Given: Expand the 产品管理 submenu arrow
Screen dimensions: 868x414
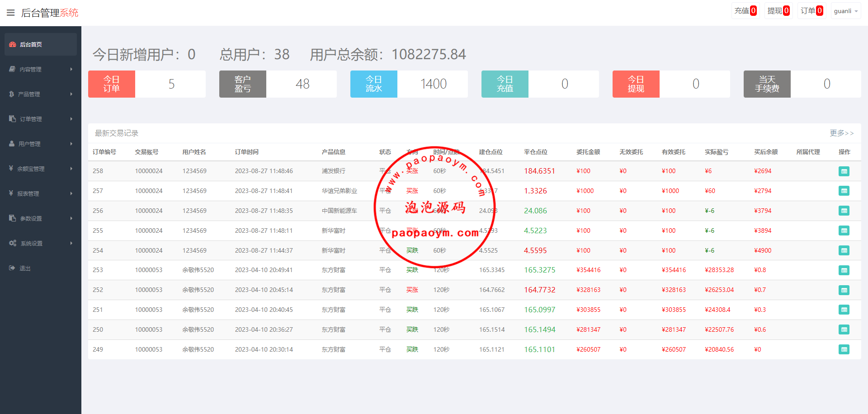Looking at the screenshot, I should tap(71, 94).
